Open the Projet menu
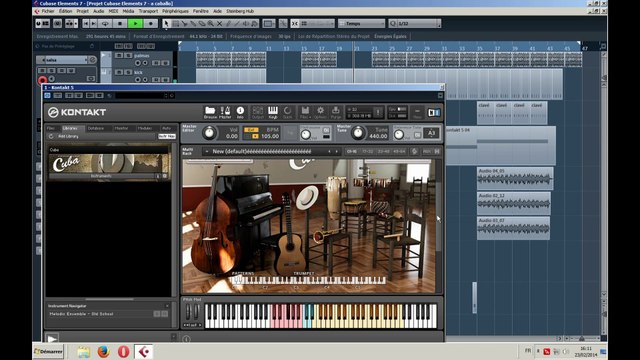The height and width of the screenshot is (360, 640). (82, 11)
